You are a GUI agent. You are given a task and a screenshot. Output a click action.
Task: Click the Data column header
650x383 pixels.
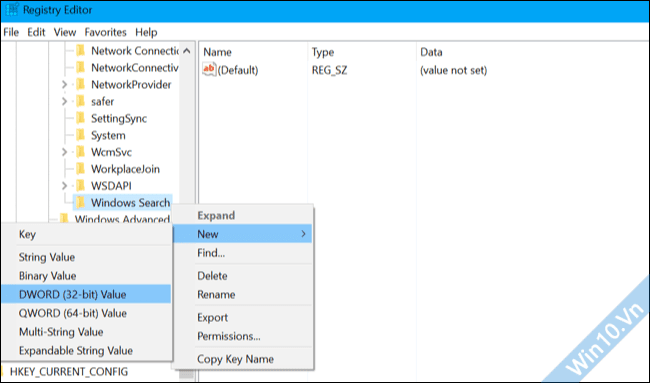point(431,52)
